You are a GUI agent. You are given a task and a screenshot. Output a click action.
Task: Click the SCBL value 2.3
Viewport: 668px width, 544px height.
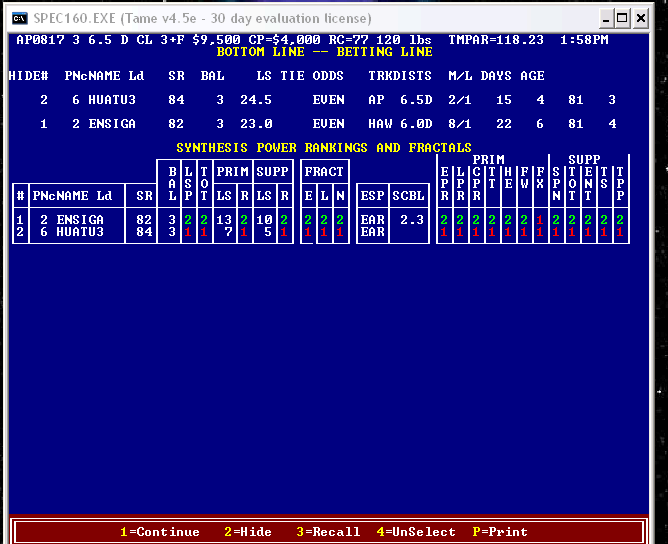point(412,220)
